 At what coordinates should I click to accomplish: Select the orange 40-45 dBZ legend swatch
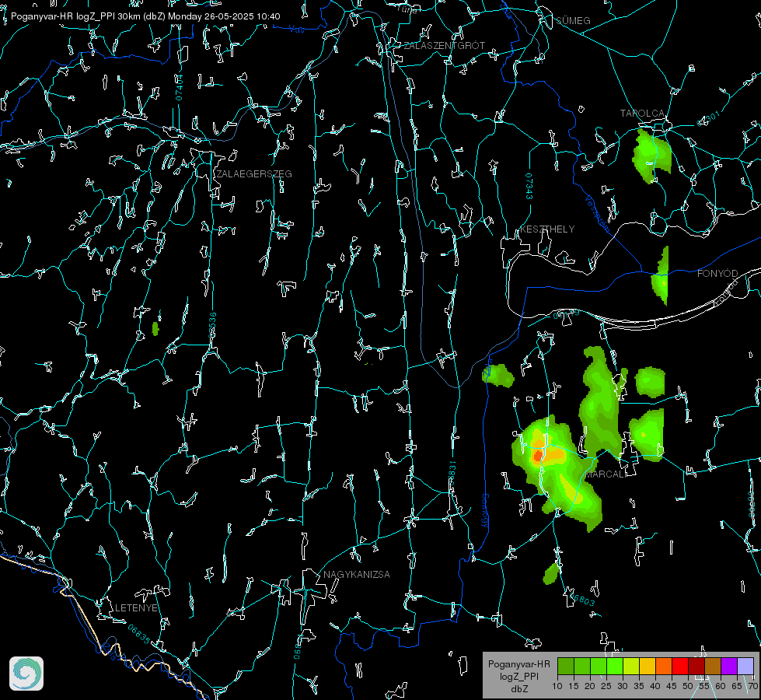tap(664, 666)
